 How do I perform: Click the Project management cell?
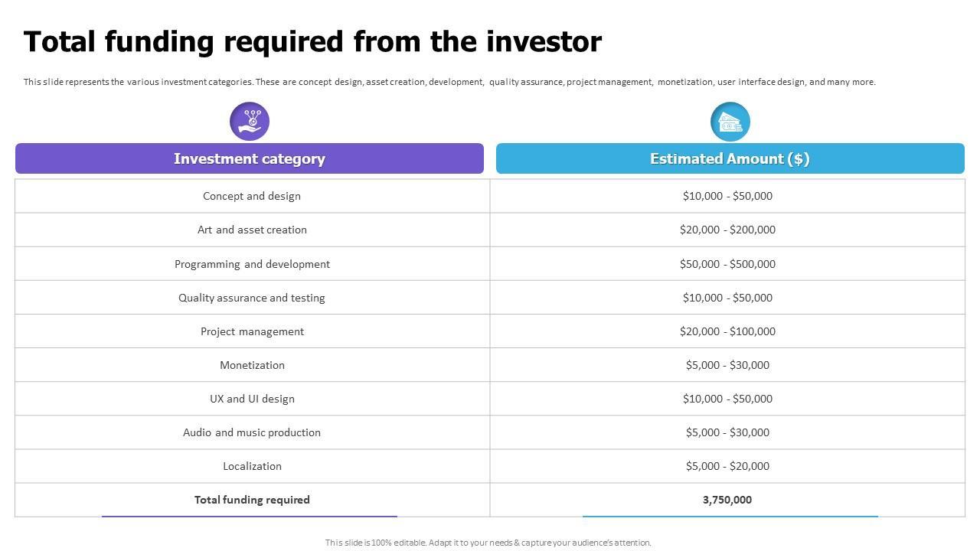click(x=252, y=331)
